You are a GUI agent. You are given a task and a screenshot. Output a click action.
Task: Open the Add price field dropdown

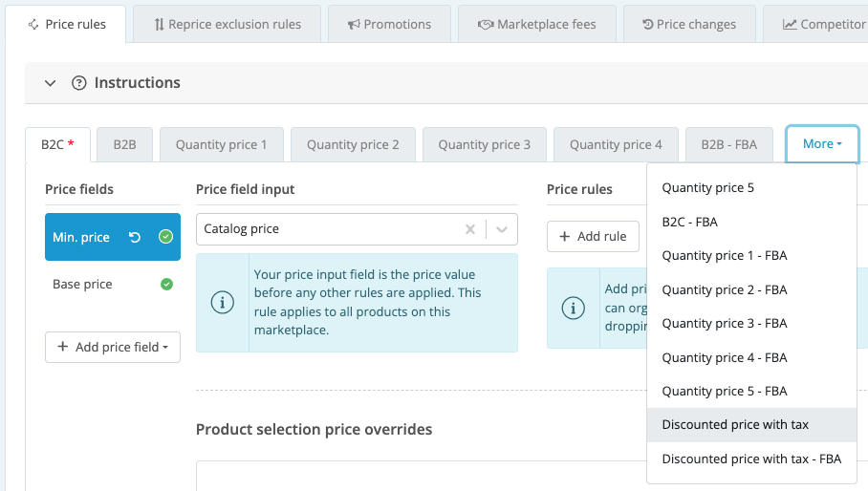[x=113, y=348]
